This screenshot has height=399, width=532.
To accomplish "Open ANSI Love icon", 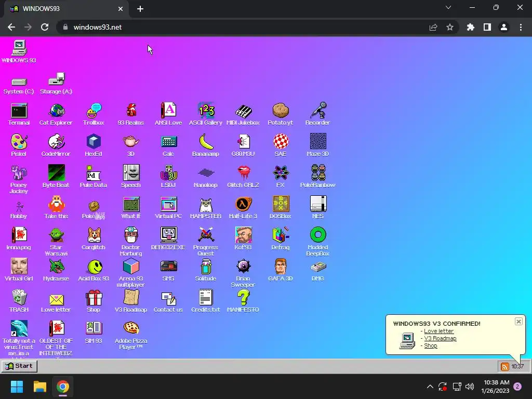I will point(168,114).
